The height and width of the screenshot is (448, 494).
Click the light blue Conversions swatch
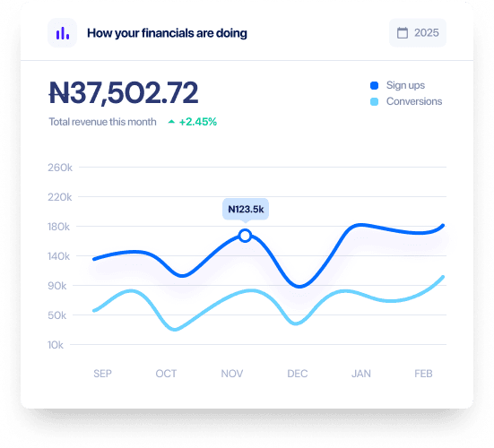point(374,101)
